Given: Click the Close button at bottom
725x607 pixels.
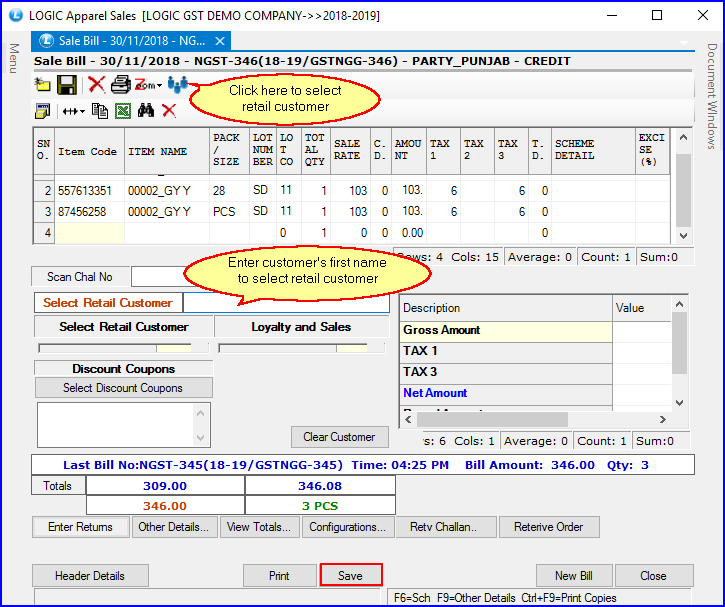Looking at the screenshot, I should pos(653,576).
